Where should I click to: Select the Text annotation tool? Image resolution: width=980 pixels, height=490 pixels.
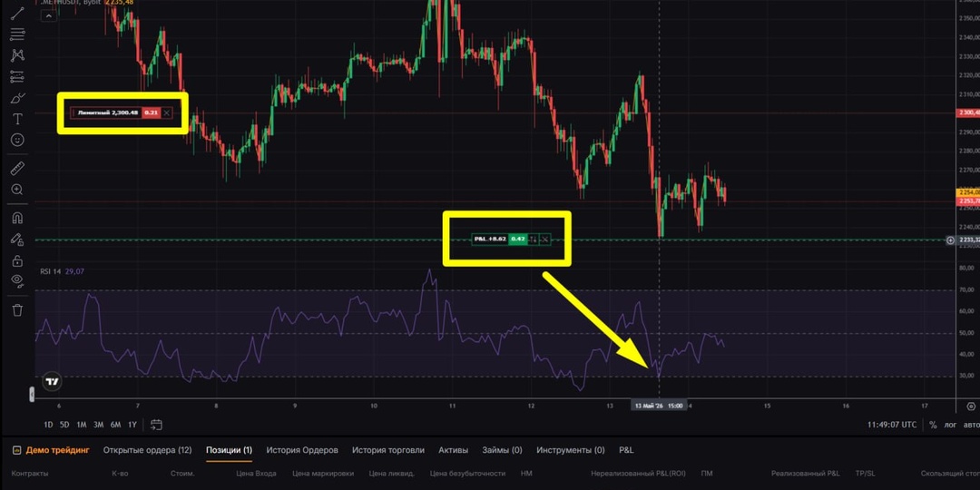click(x=17, y=119)
